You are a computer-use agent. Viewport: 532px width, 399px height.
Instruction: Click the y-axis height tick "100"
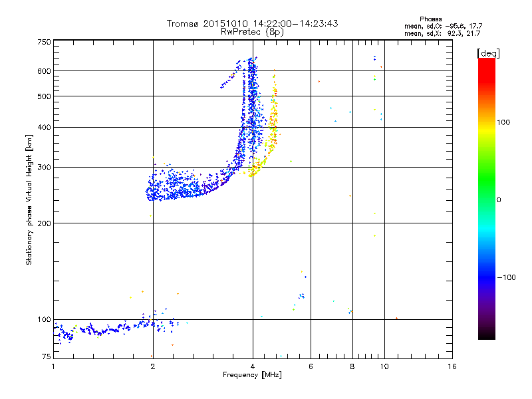click(44, 320)
